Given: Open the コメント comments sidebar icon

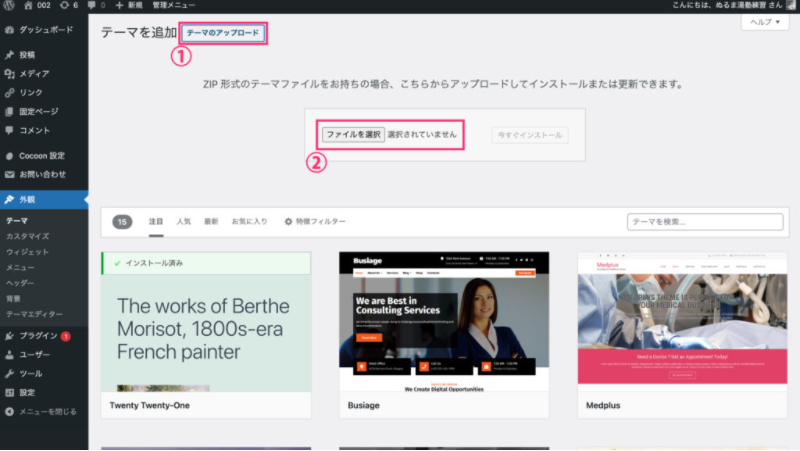Looking at the screenshot, I should pyautogui.click(x=9, y=130).
